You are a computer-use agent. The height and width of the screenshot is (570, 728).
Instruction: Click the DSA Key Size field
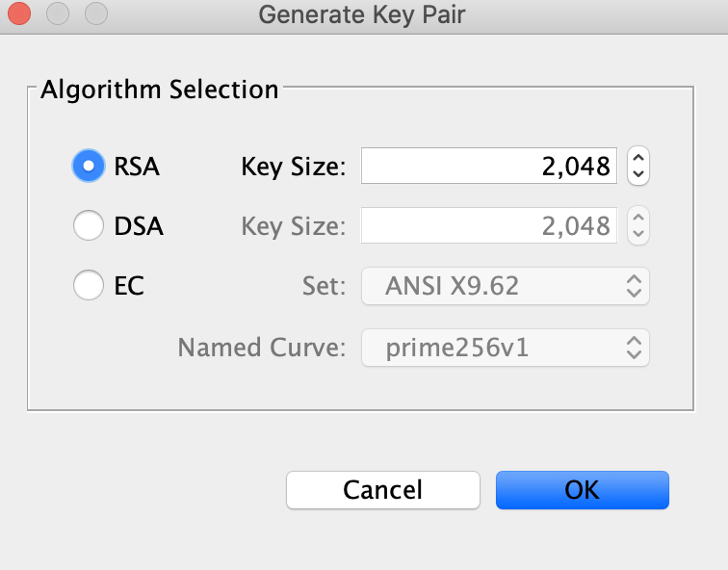pos(488,226)
